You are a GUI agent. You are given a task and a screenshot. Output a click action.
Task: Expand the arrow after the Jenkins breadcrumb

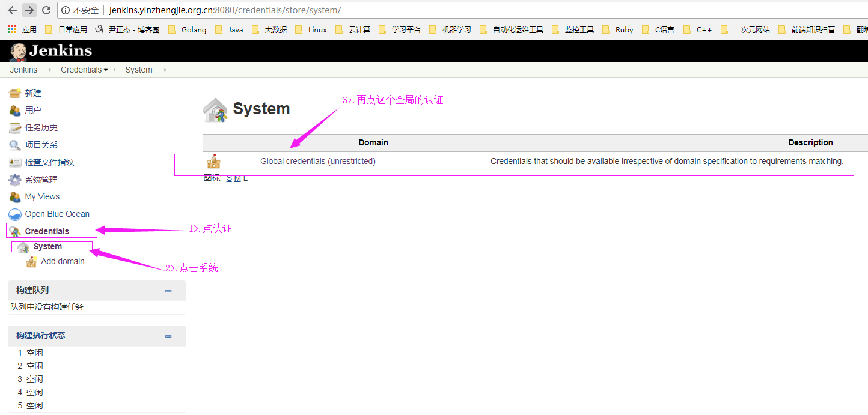pyautogui.click(x=50, y=70)
